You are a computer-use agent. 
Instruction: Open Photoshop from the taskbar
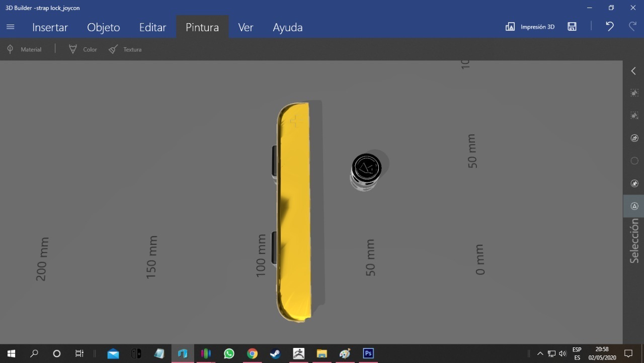click(x=368, y=353)
